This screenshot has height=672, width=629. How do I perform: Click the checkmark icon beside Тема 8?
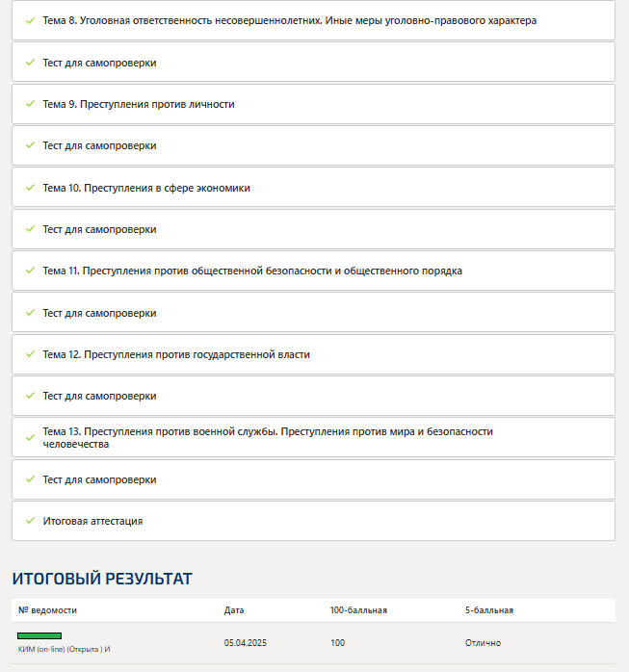click(30, 20)
